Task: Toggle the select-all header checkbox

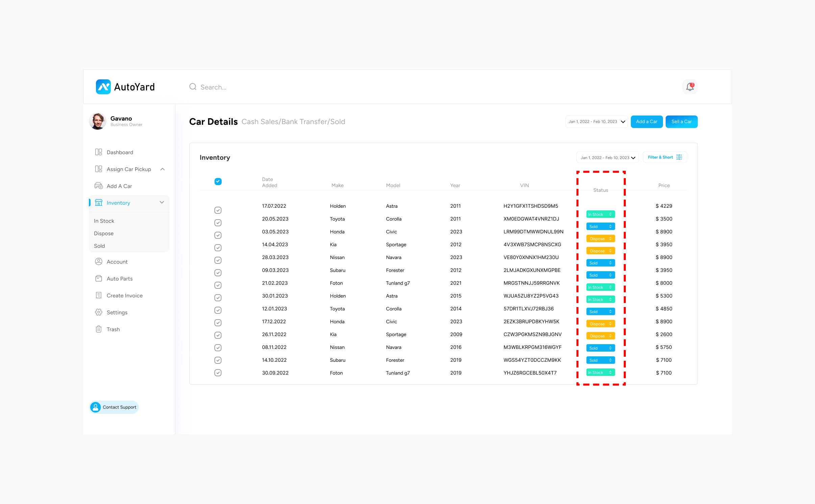Action: 218,182
